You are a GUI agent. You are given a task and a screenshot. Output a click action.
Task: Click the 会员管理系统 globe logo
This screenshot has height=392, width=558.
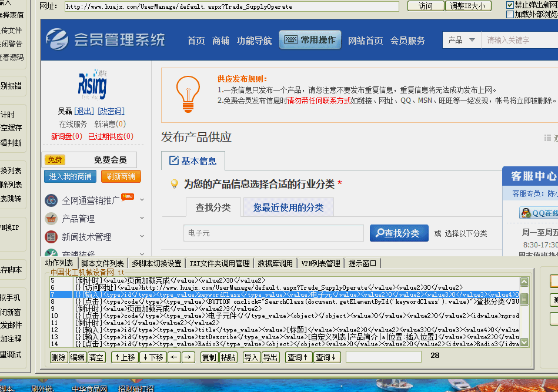click(x=57, y=39)
